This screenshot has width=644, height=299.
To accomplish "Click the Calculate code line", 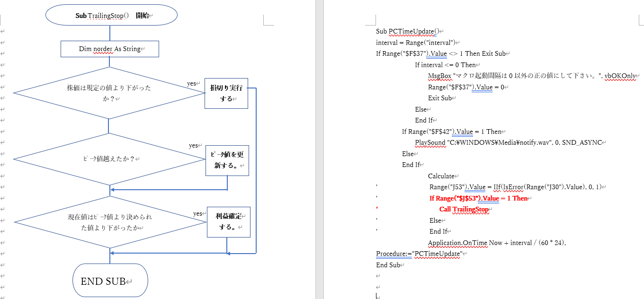I will pyautogui.click(x=441, y=176).
